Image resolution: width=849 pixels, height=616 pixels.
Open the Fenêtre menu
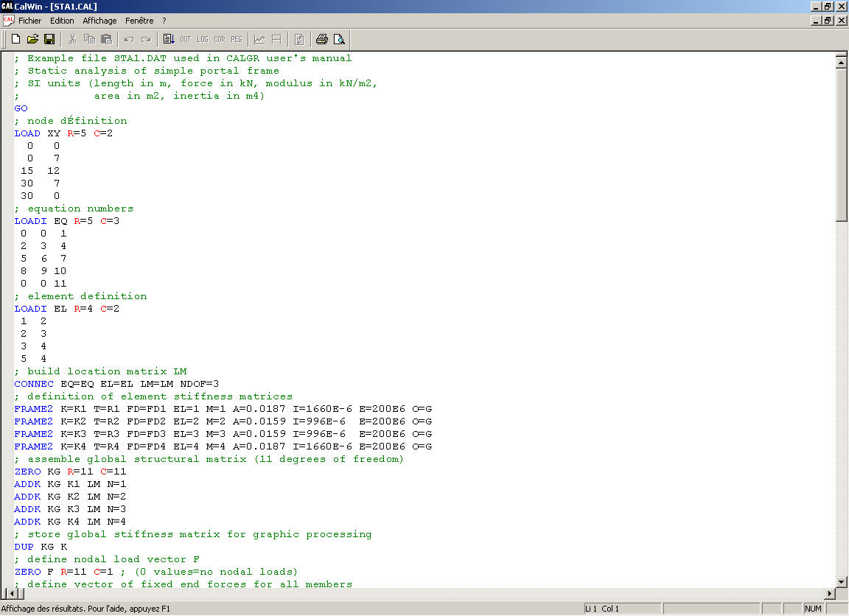tap(139, 21)
